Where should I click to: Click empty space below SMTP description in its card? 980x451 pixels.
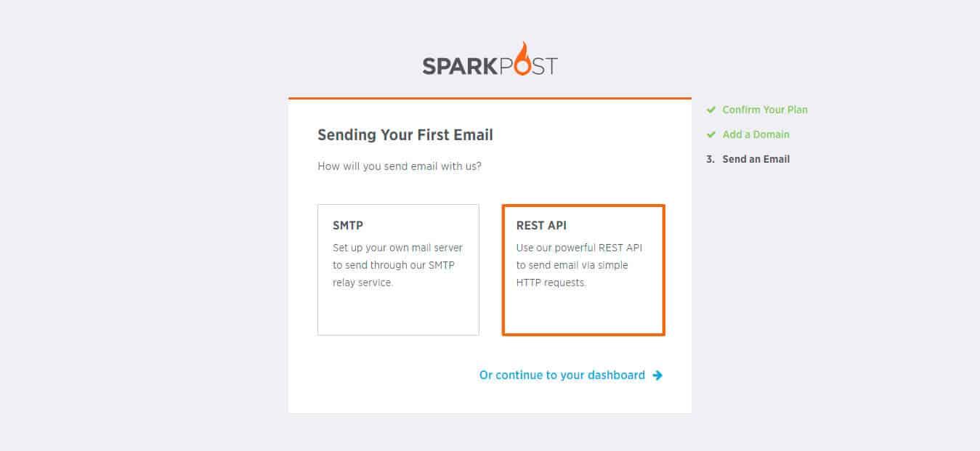(x=398, y=312)
